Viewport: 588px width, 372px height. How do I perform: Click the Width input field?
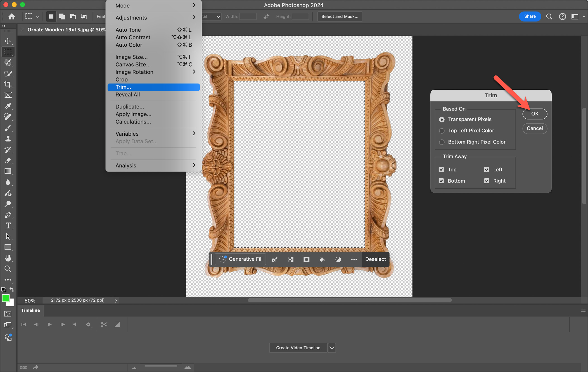point(248,16)
